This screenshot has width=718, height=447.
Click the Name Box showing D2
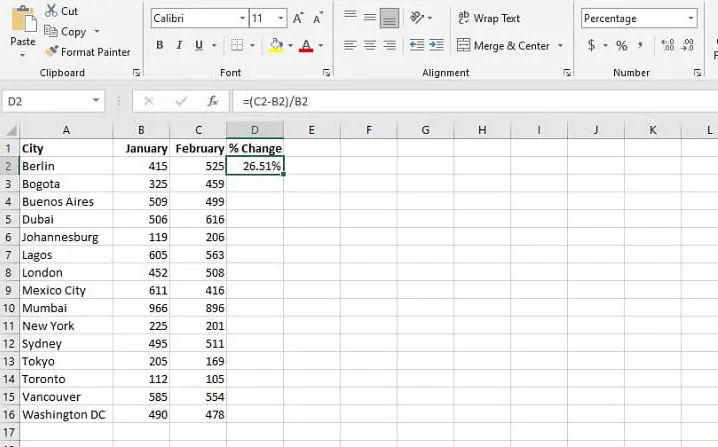pos(54,101)
